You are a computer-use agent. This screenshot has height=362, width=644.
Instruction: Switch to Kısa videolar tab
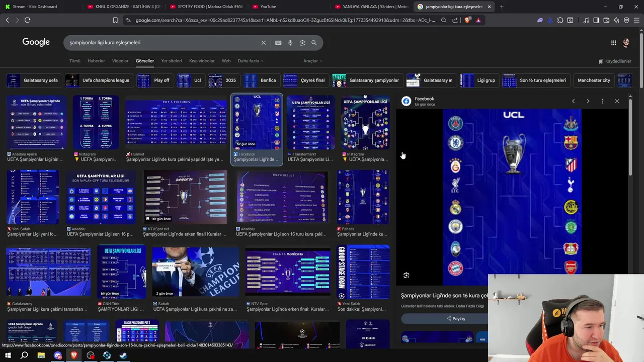[x=202, y=61]
